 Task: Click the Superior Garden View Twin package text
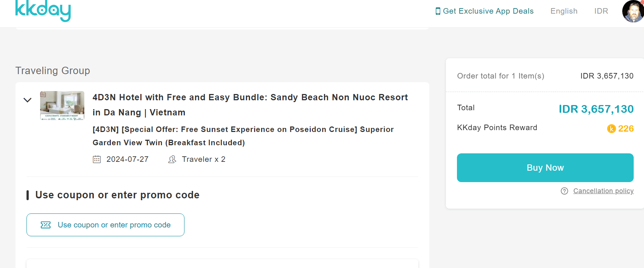click(243, 136)
